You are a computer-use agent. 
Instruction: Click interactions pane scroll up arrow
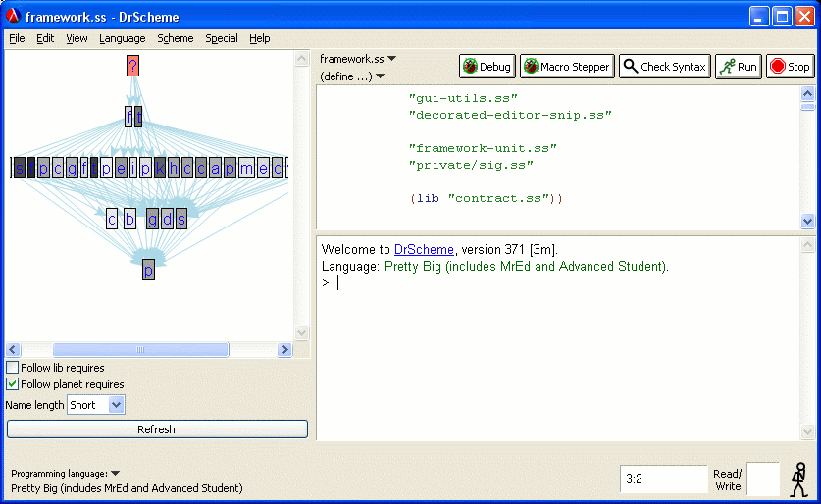[x=807, y=245]
